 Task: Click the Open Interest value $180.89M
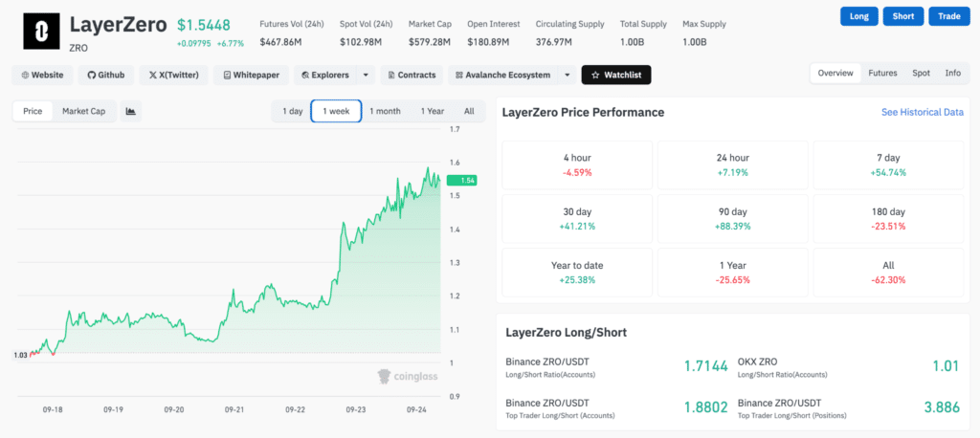click(488, 42)
